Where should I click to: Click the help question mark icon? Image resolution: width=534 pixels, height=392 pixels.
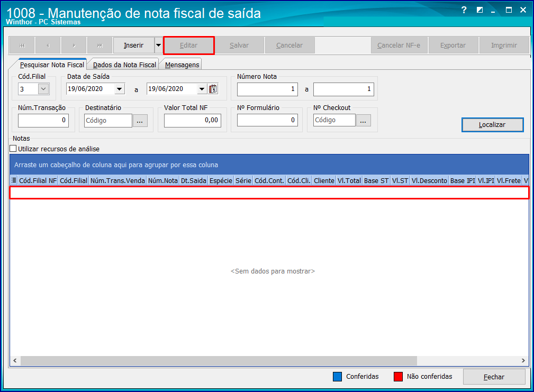coord(464,10)
